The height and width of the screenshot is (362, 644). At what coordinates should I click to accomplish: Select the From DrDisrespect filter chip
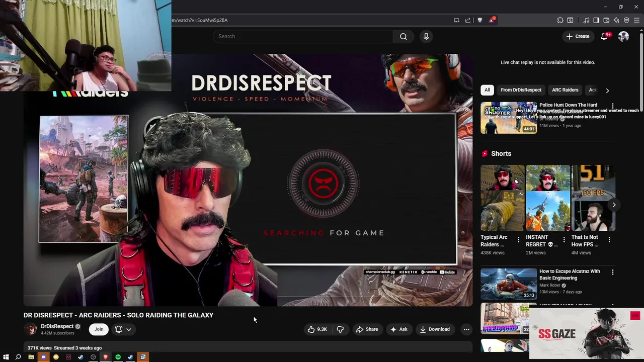pos(521,90)
